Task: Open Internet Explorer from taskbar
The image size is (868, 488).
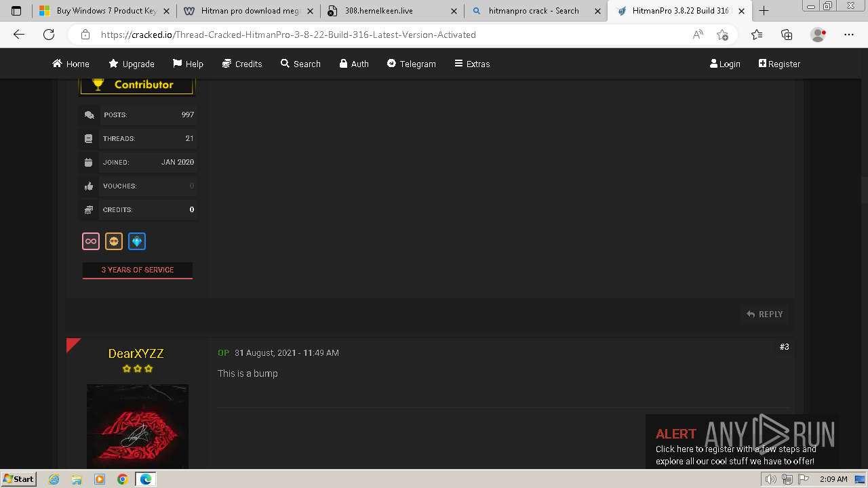Action: [54, 479]
